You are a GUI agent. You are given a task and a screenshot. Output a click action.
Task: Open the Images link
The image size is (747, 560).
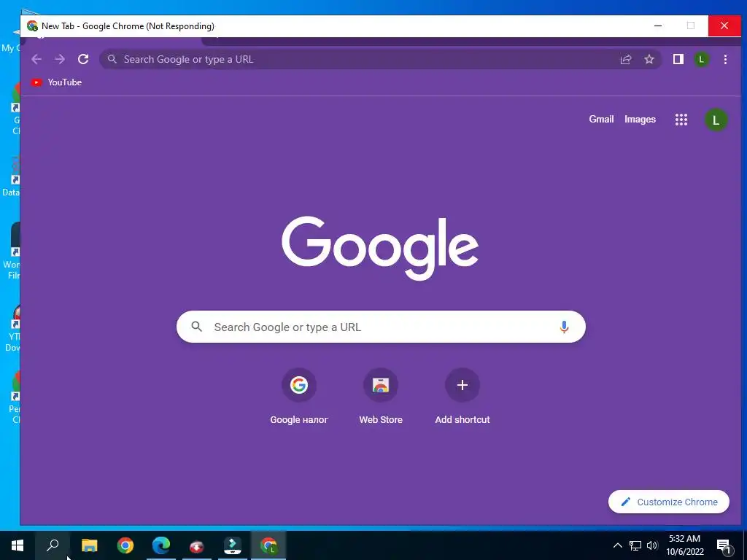point(640,119)
